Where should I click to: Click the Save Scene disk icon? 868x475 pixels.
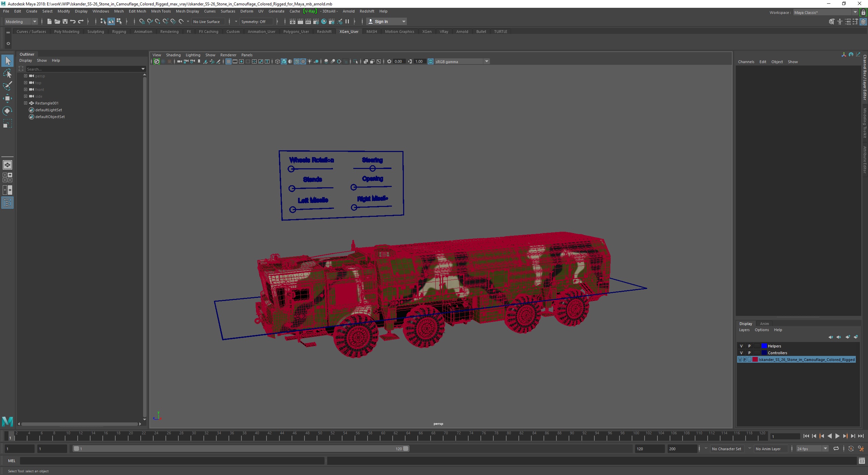(x=65, y=21)
